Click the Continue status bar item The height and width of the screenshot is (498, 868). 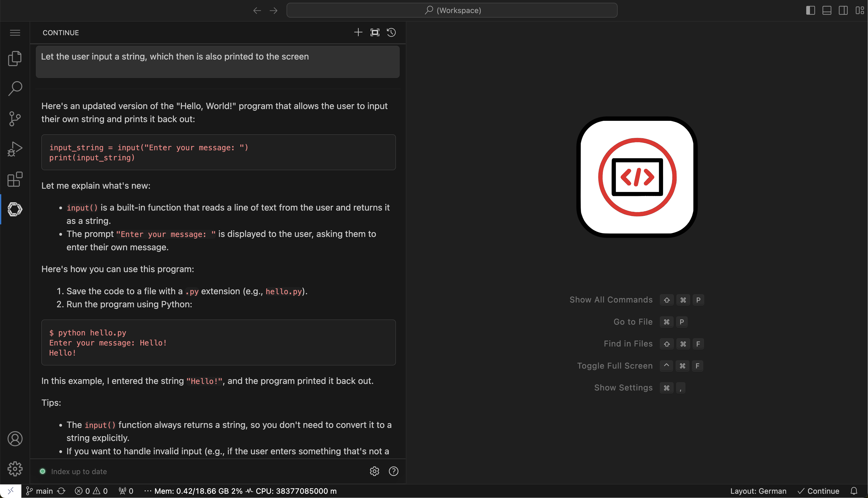coord(818,491)
